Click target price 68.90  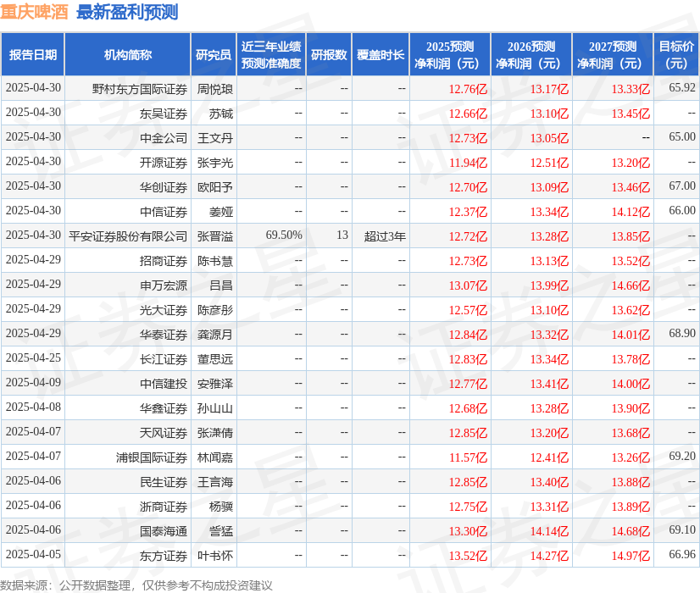pyautogui.click(x=682, y=333)
